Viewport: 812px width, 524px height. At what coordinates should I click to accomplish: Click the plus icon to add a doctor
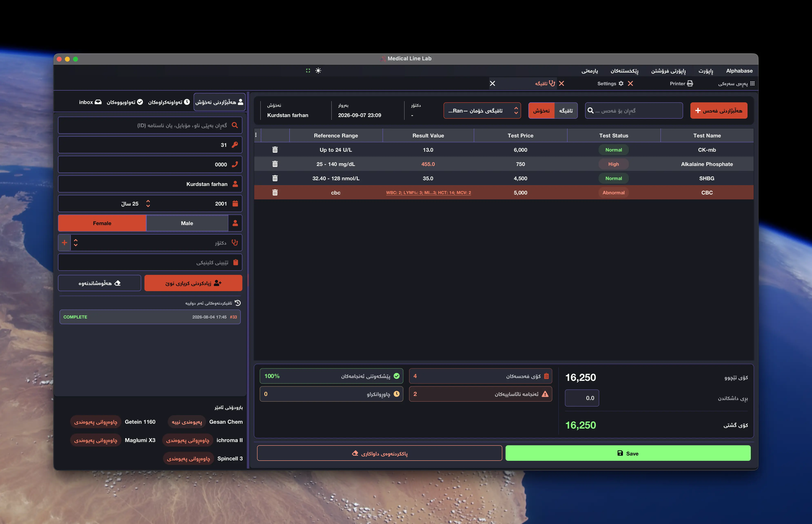(64, 243)
